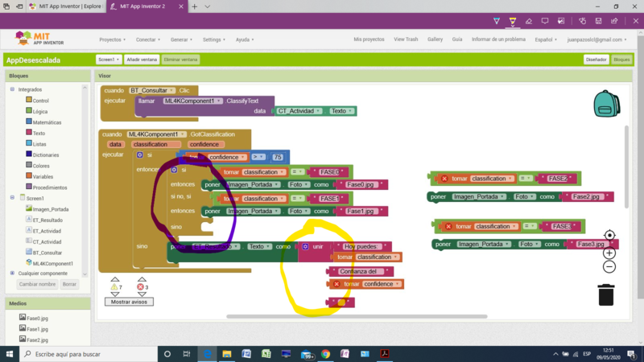Center workspace with the target icon
Image resolution: width=644 pixels, height=362 pixels.
(x=609, y=237)
